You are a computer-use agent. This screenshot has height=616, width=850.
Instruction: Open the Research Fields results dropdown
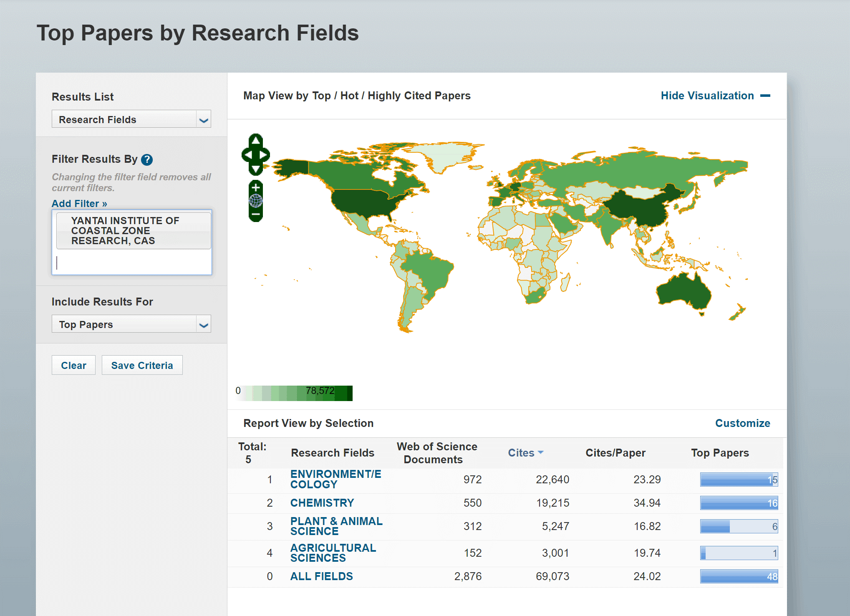[131, 119]
